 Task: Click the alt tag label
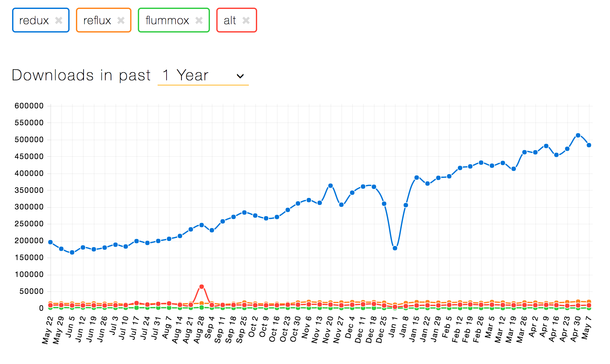pos(230,20)
